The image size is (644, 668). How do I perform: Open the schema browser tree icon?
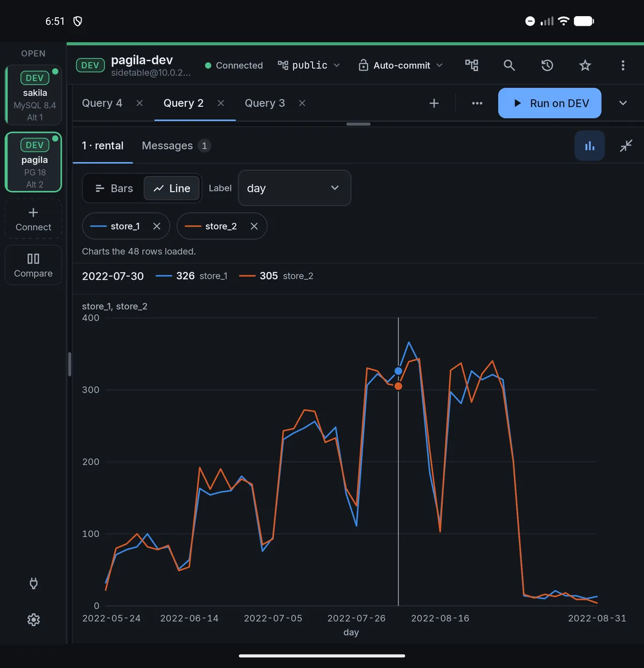472,66
